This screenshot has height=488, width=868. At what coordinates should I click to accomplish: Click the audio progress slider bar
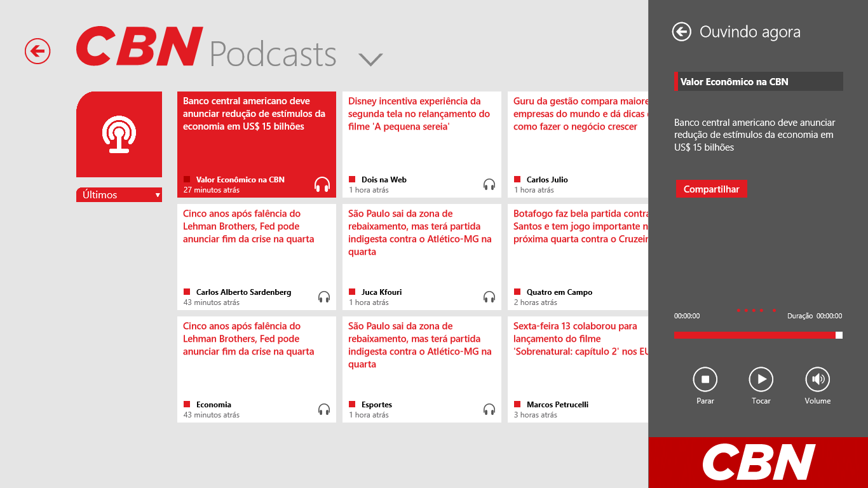(x=757, y=335)
